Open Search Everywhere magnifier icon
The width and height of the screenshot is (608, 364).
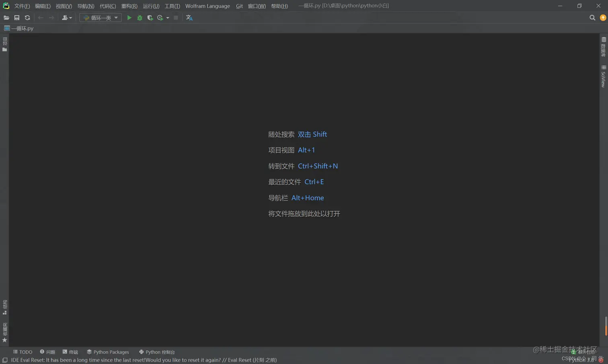pyautogui.click(x=592, y=18)
